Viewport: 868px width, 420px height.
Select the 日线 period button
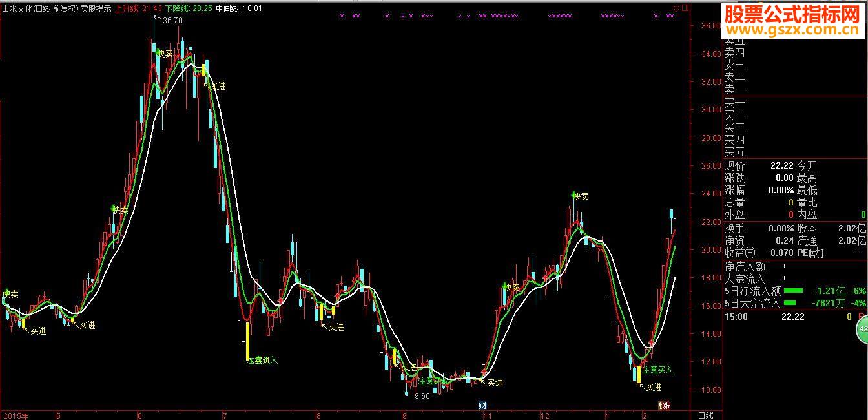(706, 415)
